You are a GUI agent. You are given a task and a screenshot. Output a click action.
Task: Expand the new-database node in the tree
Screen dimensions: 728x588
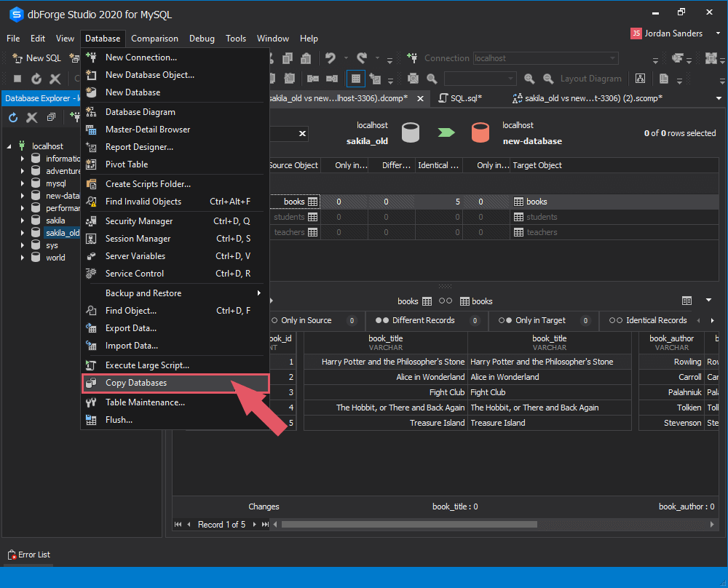(22, 195)
